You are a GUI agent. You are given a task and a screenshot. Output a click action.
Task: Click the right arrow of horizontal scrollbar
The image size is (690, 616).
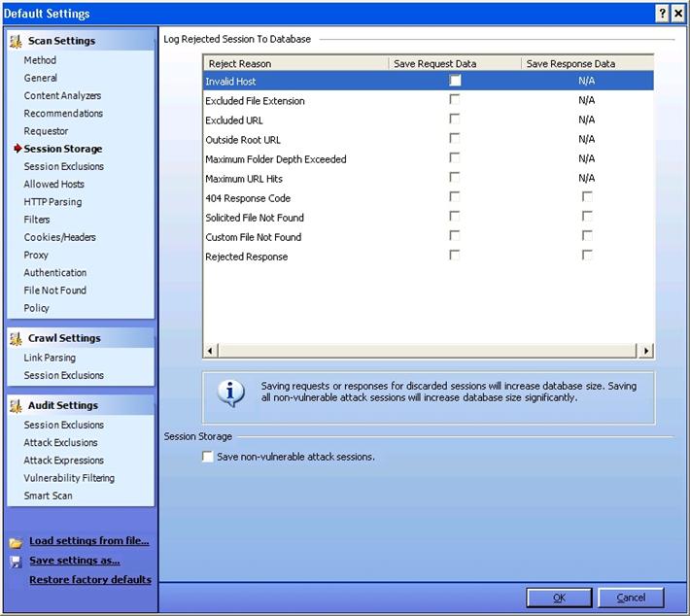coord(647,350)
